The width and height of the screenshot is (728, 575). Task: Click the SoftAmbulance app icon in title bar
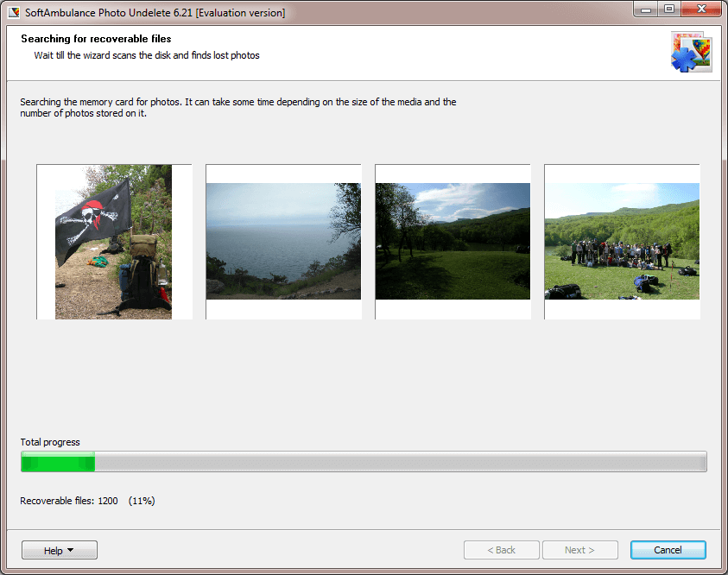click(x=15, y=13)
